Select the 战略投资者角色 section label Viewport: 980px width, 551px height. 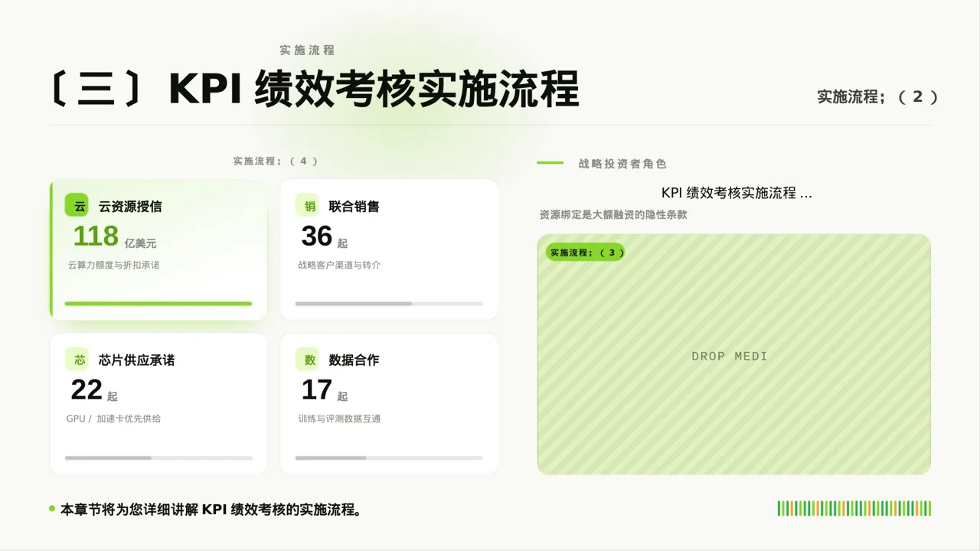click(622, 164)
